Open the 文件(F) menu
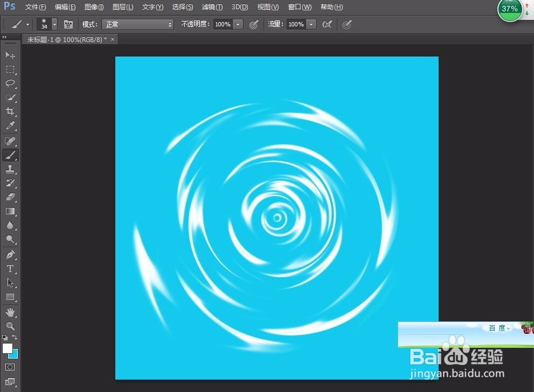The width and height of the screenshot is (534, 392). 36,7
